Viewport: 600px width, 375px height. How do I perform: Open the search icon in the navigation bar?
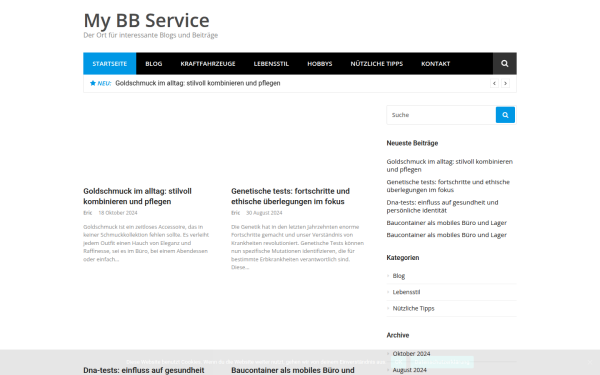click(504, 64)
